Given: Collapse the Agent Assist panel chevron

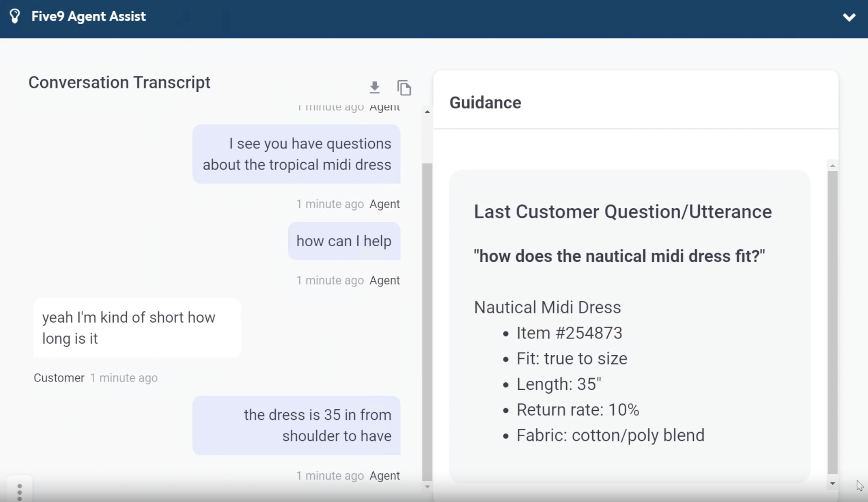Looking at the screenshot, I should pos(849,17).
